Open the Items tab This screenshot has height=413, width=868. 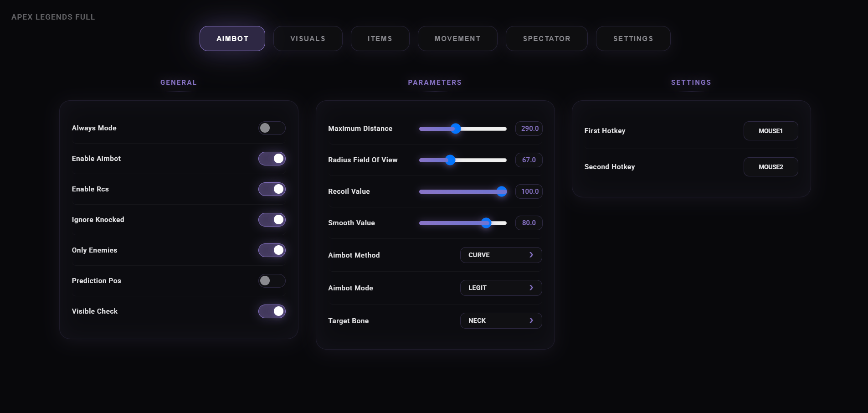[x=380, y=38]
